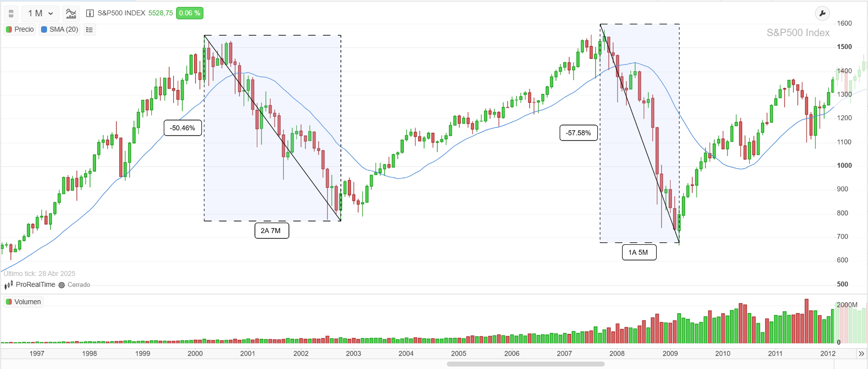Toggle the Volumen panel display
The image size is (868, 369).
click(23, 301)
